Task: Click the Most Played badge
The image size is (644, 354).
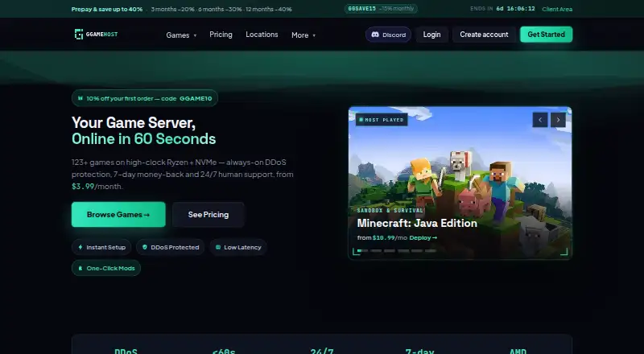Action: [x=382, y=120]
